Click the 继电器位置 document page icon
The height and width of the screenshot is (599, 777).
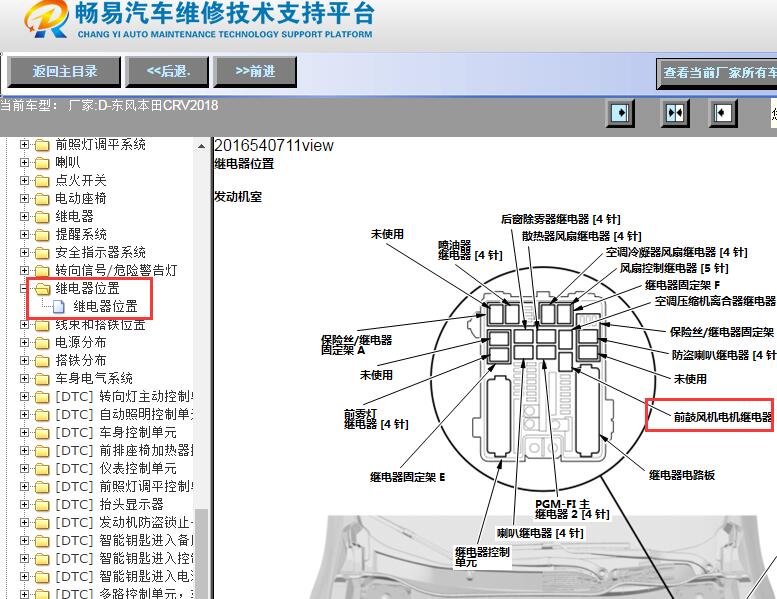coord(59,307)
